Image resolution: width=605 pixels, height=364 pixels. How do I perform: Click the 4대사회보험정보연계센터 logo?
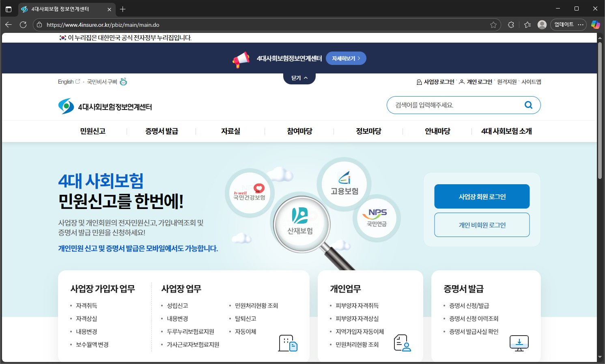pos(105,106)
